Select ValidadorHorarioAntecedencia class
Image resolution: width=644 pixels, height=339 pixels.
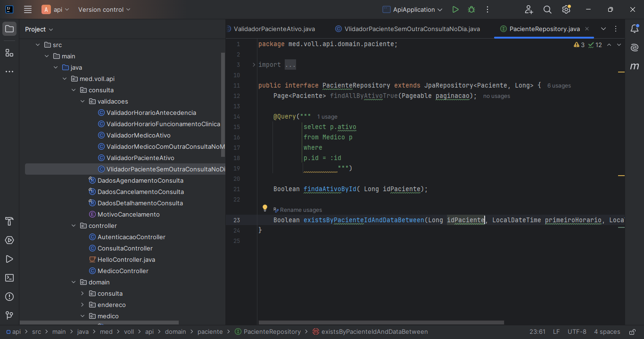pos(151,113)
